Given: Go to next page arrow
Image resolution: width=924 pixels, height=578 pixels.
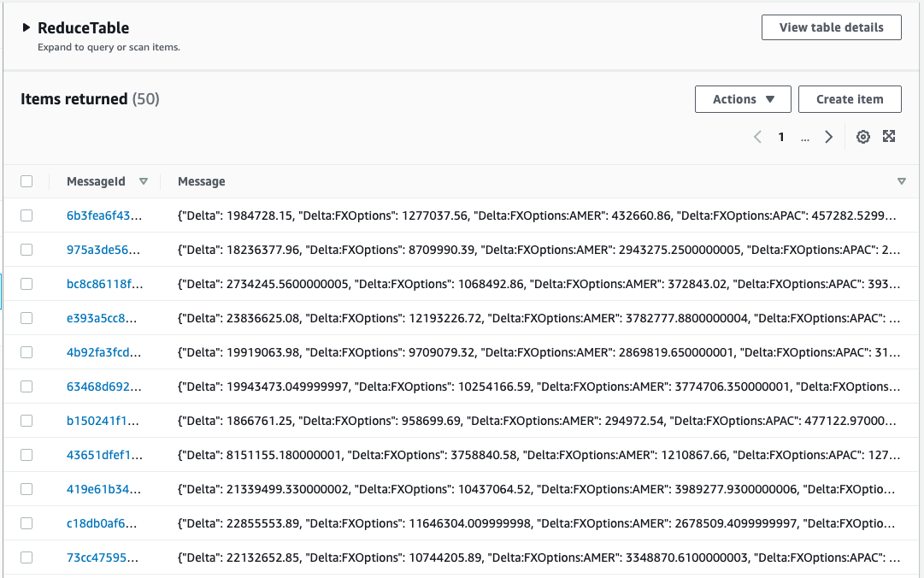Looking at the screenshot, I should (828, 138).
